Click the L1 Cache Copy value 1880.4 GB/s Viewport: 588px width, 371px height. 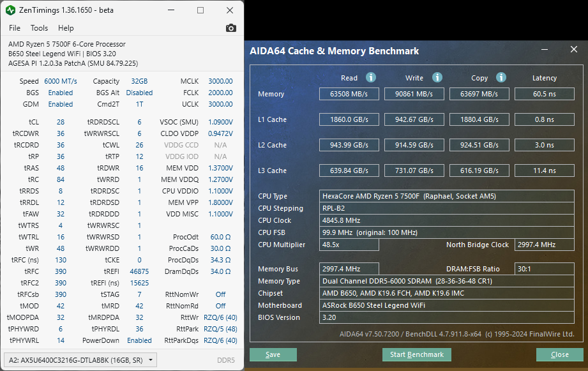[479, 119]
